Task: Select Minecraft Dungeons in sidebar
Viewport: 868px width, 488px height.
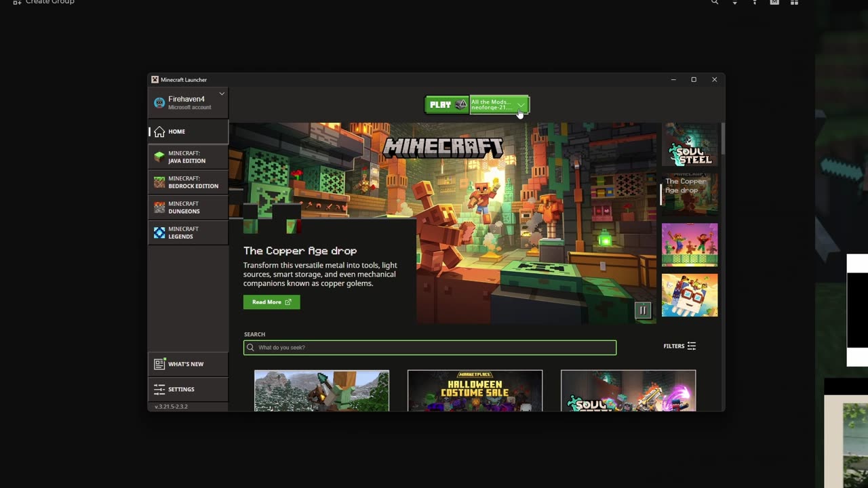Action: pyautogui.click(x=189, y=207)
